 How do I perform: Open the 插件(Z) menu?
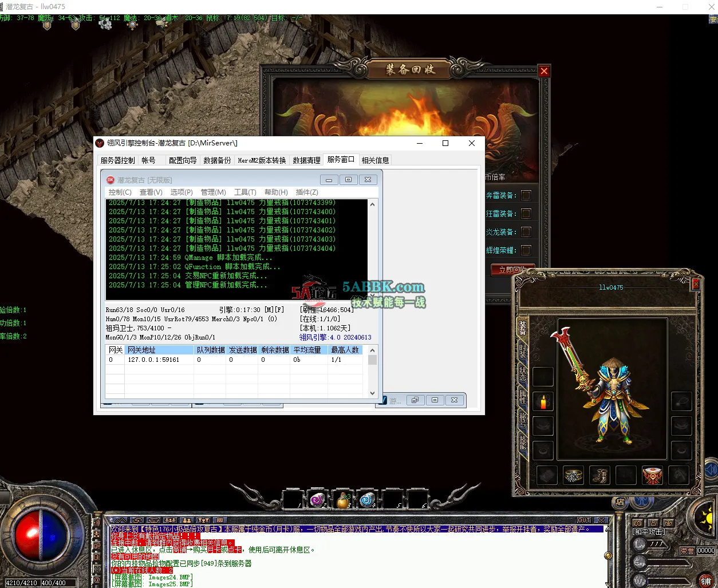307,192
